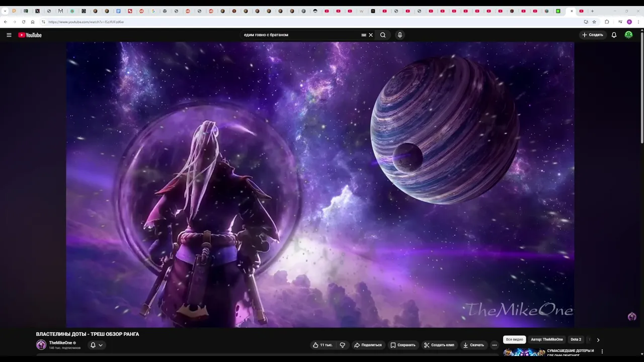Switch to the Google tab
This screenshot has height=362, width=644.
[153, 11]
